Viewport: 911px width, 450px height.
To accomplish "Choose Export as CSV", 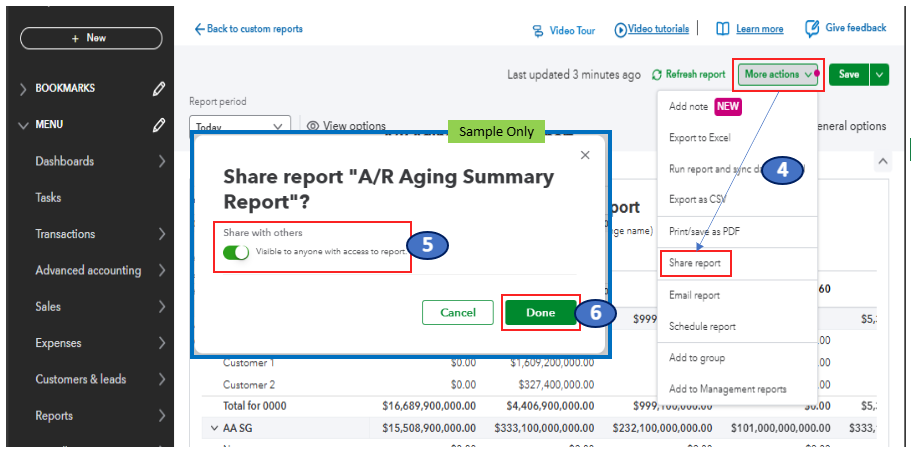I will (x=697, y=199).
